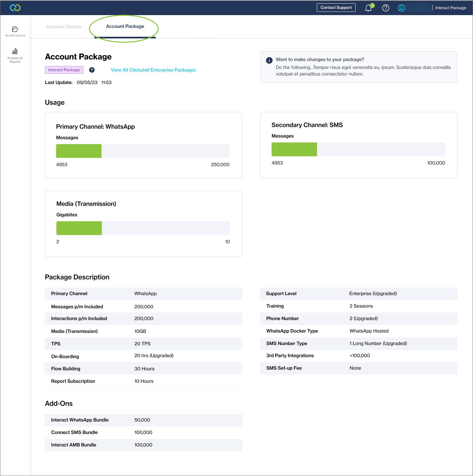Click the Clickatell logo in the header

15,8
